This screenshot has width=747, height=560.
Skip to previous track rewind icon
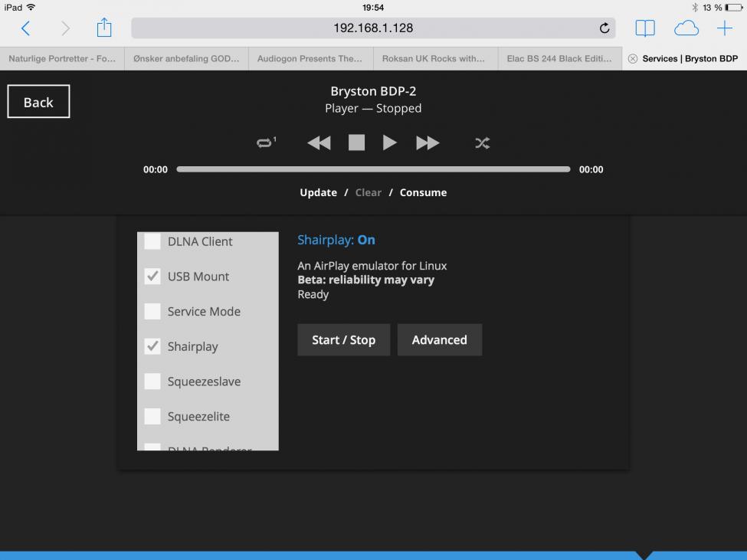319,142
